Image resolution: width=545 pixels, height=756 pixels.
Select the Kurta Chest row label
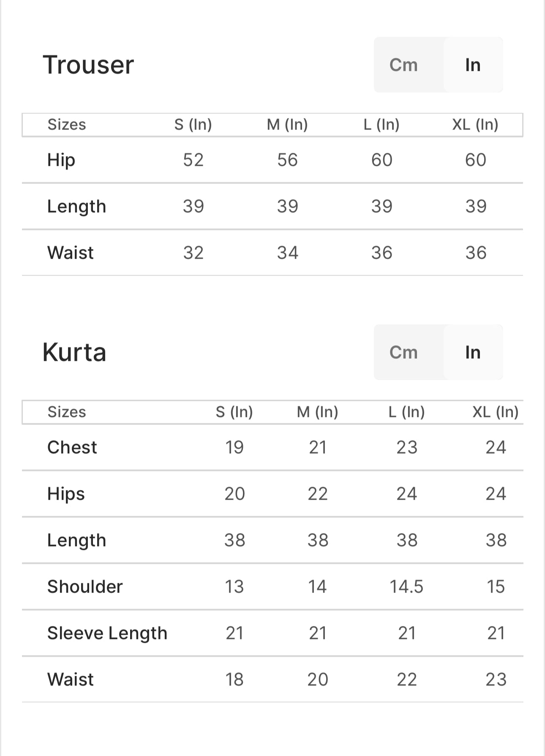72,447
